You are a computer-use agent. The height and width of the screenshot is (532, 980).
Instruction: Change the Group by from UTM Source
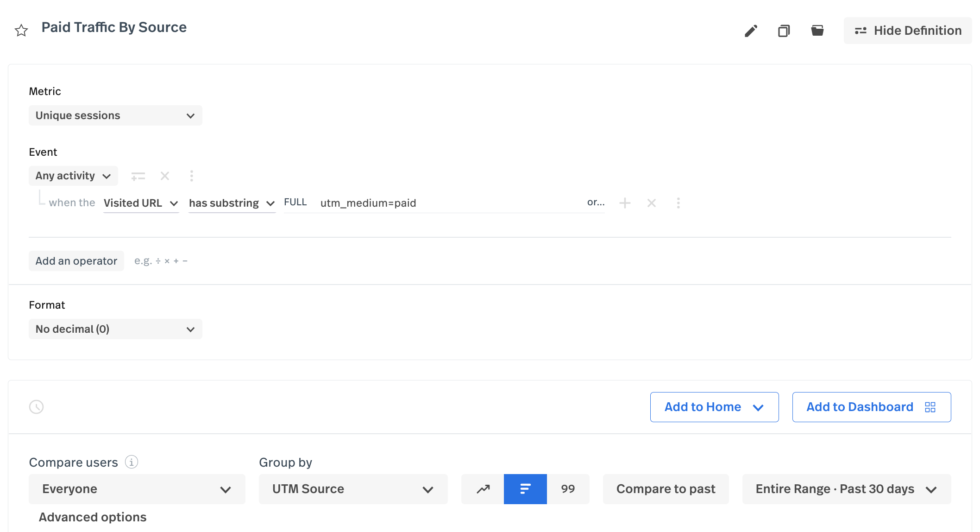pyautogui.click(x=353, y=489)
